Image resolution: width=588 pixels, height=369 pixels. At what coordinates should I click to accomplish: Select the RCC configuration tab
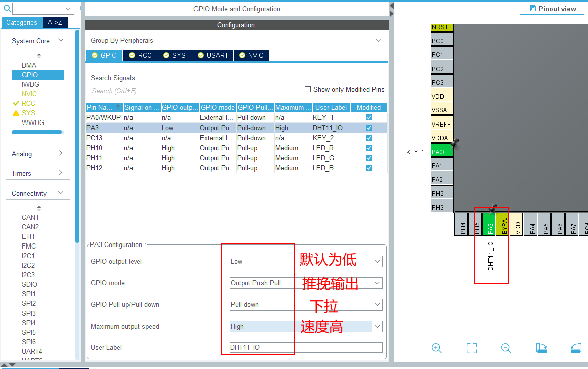click(x=140, y=55)
